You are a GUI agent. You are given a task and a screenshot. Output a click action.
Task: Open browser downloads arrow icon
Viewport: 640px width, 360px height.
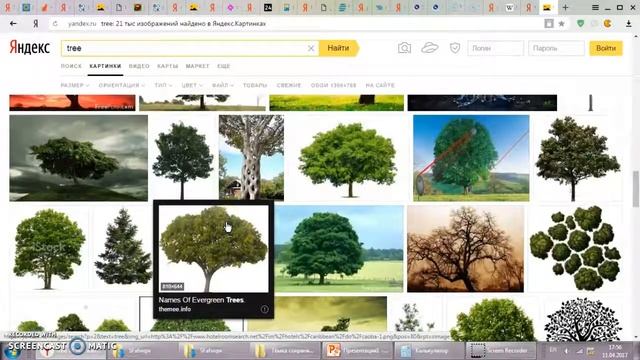pyautogui.click(x=629, y=24)
